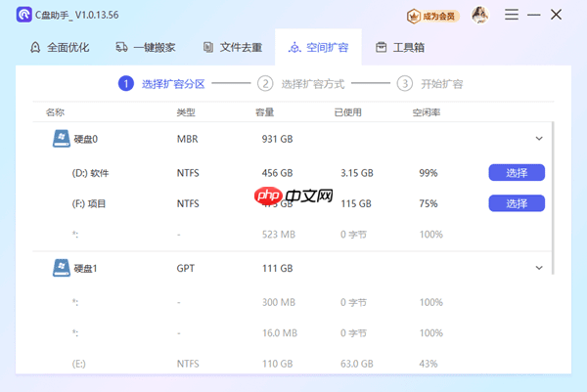
Task: Click the 75% free rate value
Action: [x=429, y=203]
